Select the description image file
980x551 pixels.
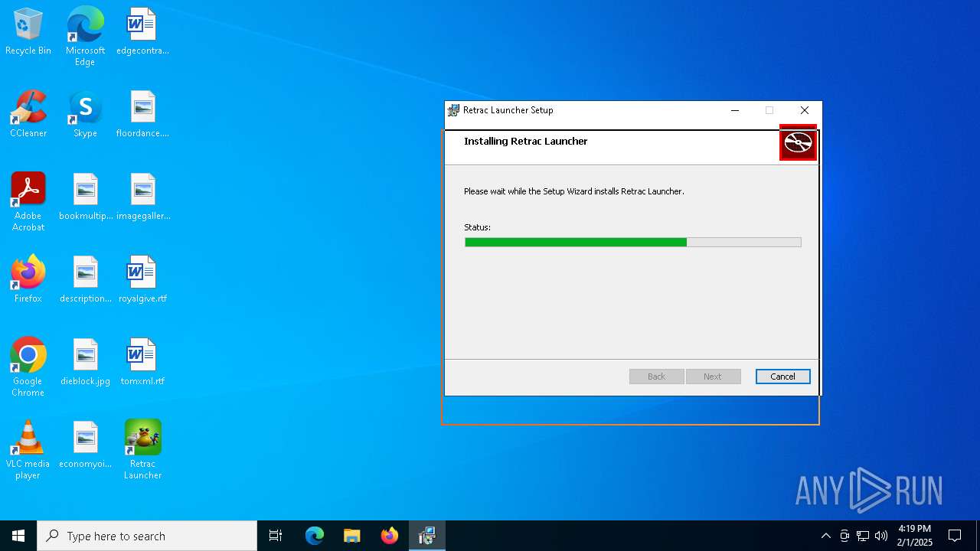85,279
